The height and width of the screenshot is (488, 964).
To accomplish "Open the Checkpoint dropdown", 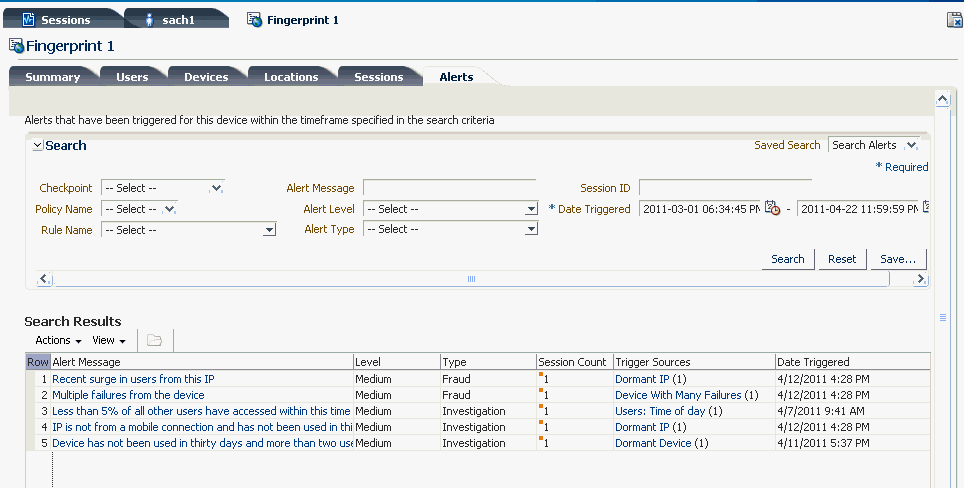I will click(216, 188).
